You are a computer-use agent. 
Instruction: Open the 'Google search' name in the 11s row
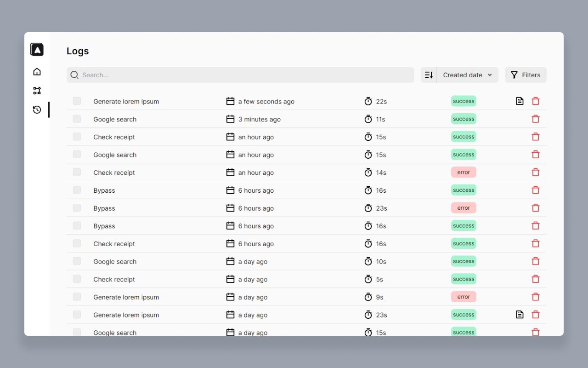[115, 119]
